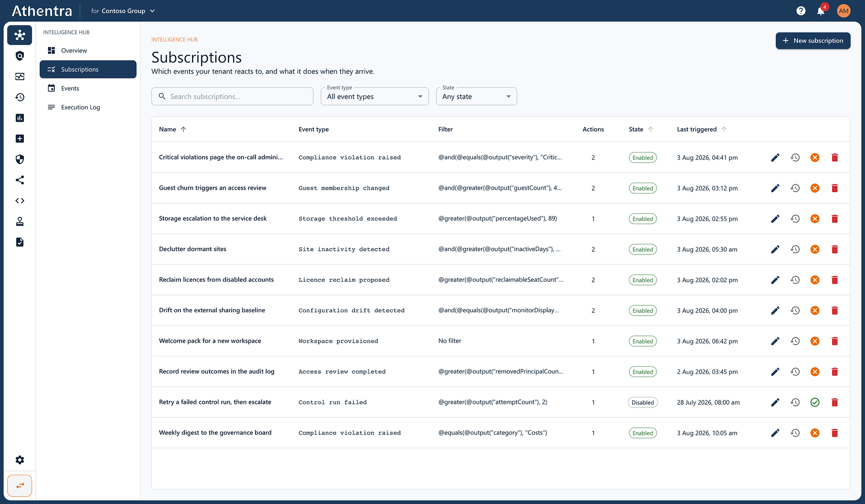Screen dimensions: 865x504
Task: Sort table by State column
Action: coord(641,129)
